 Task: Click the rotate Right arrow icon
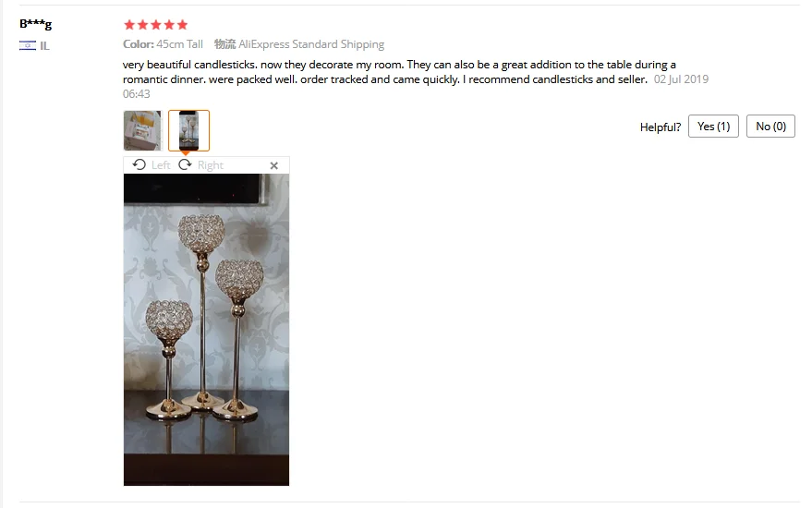tap(185, 164)
